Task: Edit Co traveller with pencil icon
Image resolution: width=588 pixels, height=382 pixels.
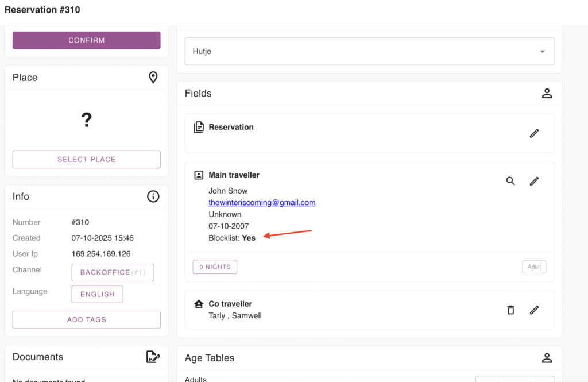Action: [534, 310]
